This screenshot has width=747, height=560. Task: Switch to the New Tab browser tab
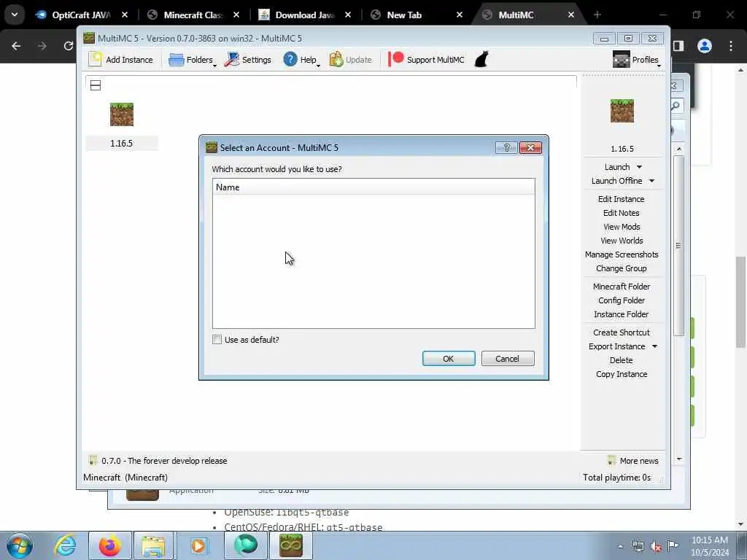coord(416,15)
